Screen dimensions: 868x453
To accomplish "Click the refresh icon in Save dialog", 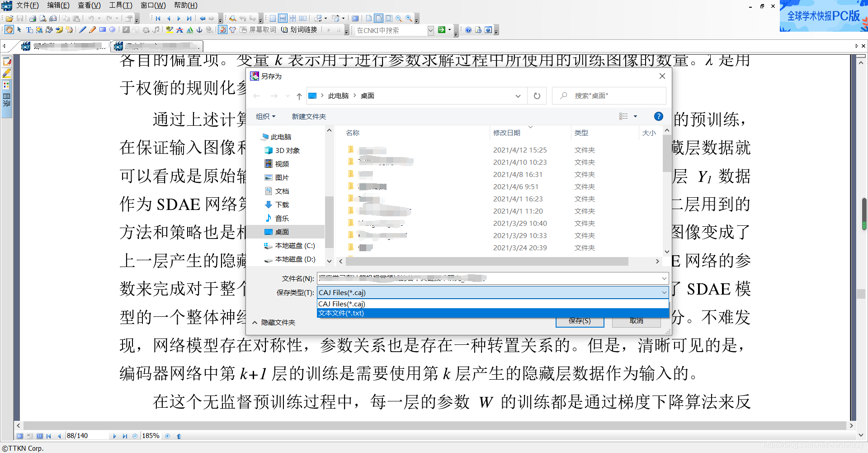I will [537, 96].
